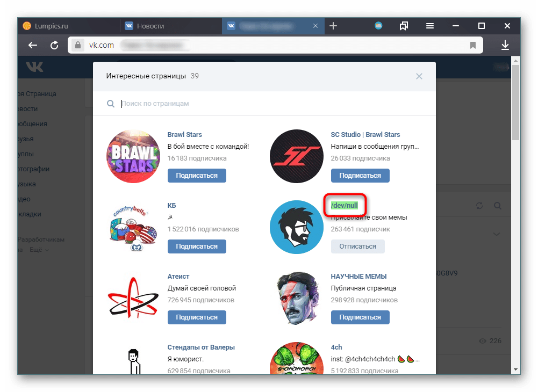The height and width of the screenshot is (392, 538).
Task: Open the 4ch page link
Action: 336,347
